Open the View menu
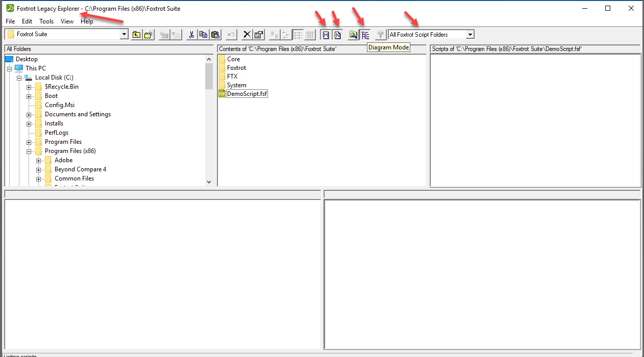This screenshot has width=644, height=357. coord(67,21)
